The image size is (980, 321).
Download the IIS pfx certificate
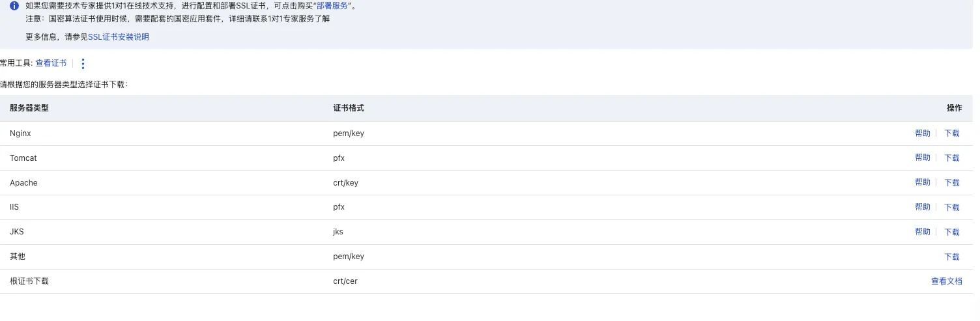[951, 208]
